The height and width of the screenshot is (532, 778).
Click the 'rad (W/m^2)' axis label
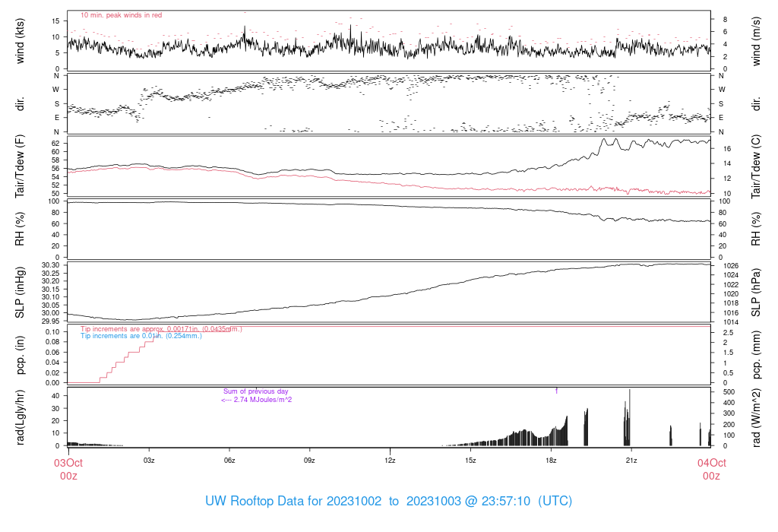[756, 417]
